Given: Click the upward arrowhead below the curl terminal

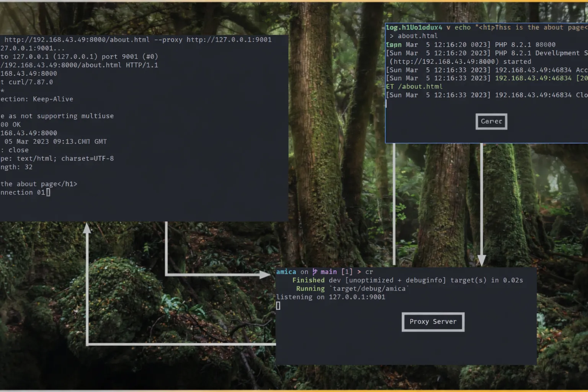Looking at the screenshot, I should (87, 228).
